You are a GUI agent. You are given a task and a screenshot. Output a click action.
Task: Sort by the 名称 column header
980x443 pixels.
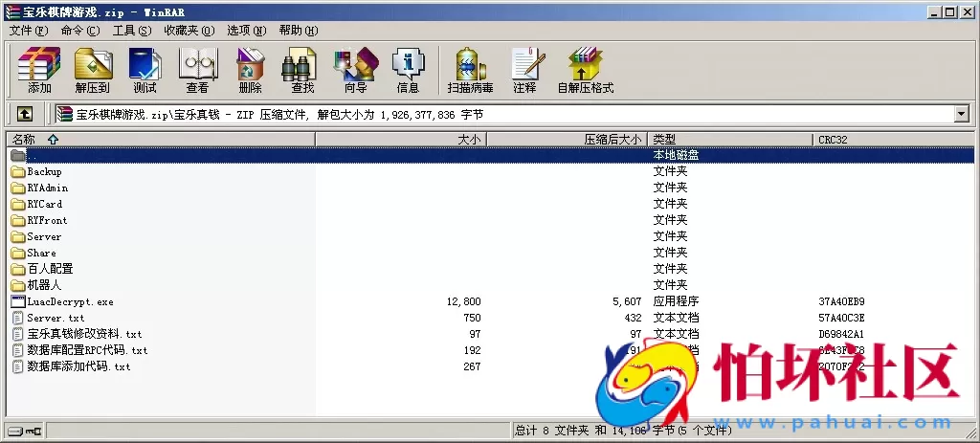(x=161, y=140)
